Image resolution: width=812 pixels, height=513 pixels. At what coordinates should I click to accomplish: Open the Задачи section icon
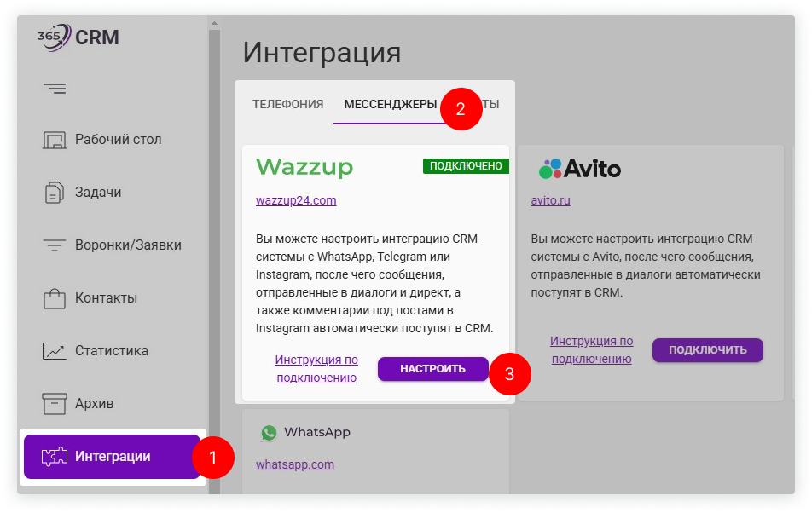(55, 193)
